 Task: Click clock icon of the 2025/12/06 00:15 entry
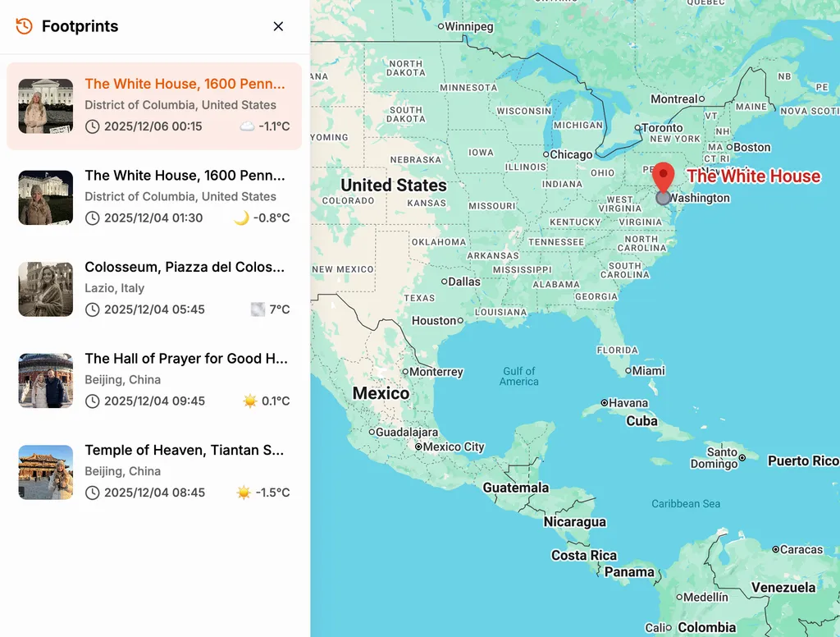[x=93, y=126]
